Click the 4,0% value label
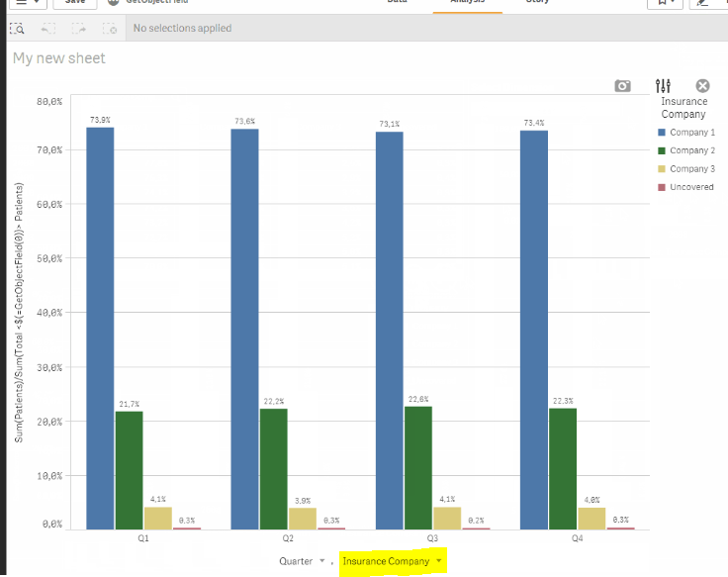Viewport: 728px width, 577px height. tap(591, 501)
